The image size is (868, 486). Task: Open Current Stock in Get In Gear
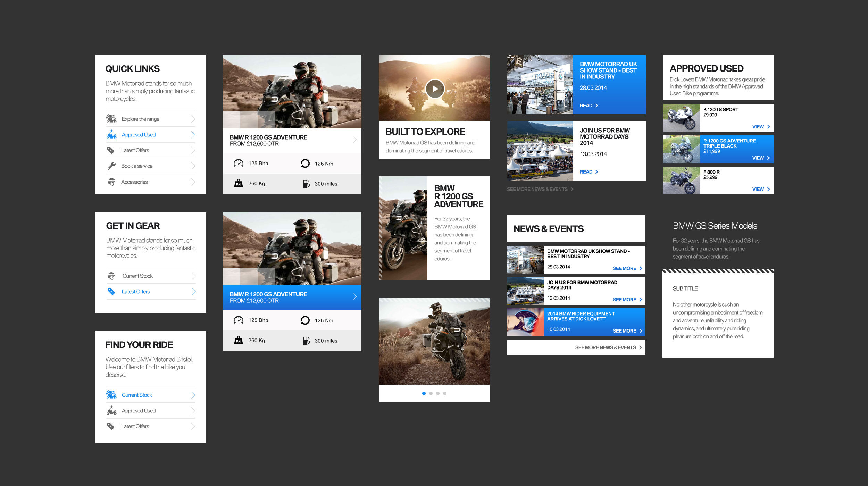pos(137,276)
